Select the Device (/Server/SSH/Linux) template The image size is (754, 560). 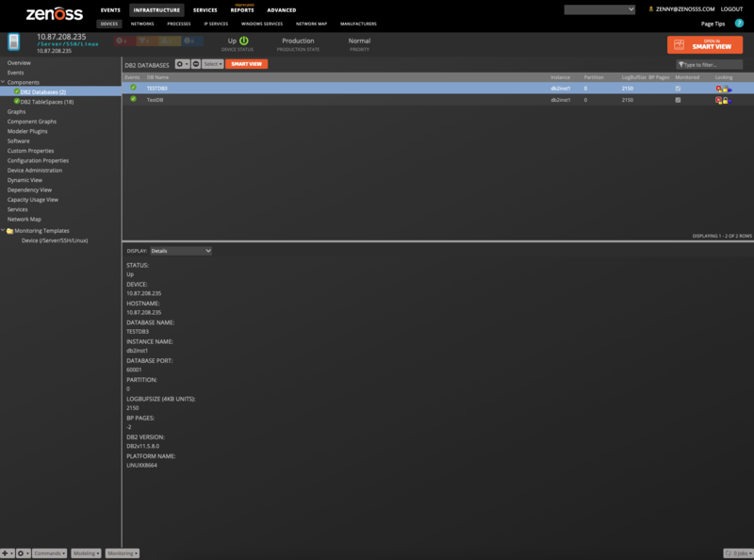(x=55, y=240)
